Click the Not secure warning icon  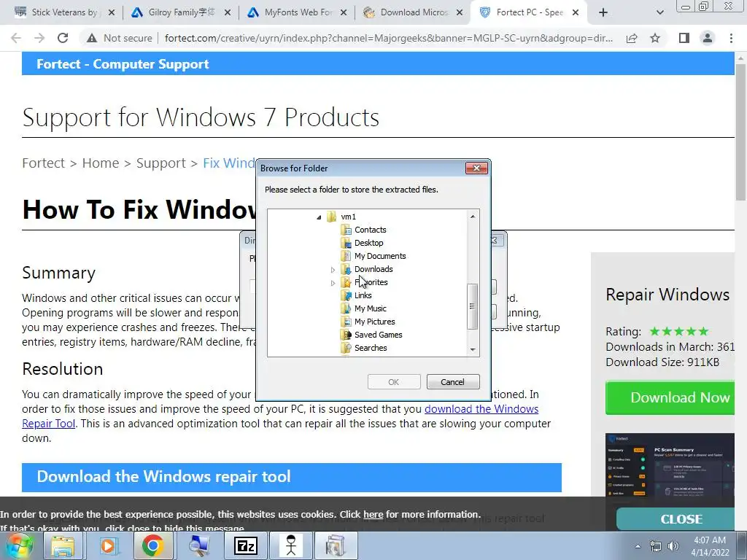pos(92,38)
